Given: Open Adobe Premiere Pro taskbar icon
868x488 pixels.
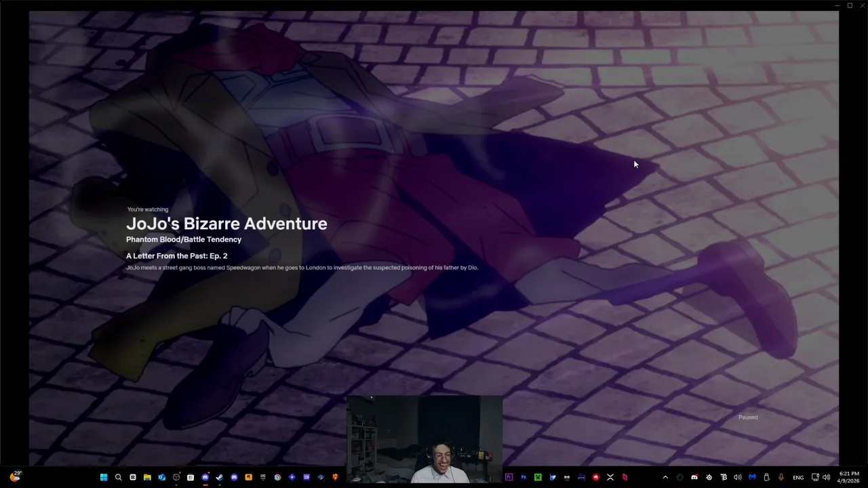Looking at the screenshot, I should tap(509, 477).
